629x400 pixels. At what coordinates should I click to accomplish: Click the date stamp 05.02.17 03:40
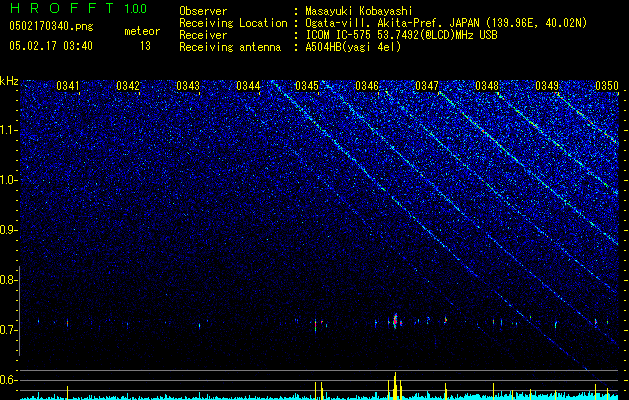tap(51, 46)
